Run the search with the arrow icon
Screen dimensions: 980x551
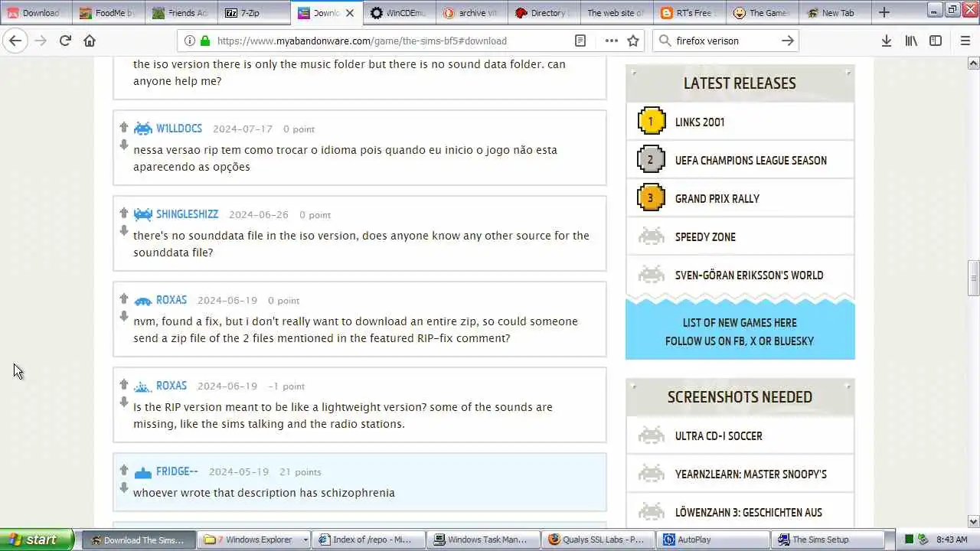(x=787, y=41)
